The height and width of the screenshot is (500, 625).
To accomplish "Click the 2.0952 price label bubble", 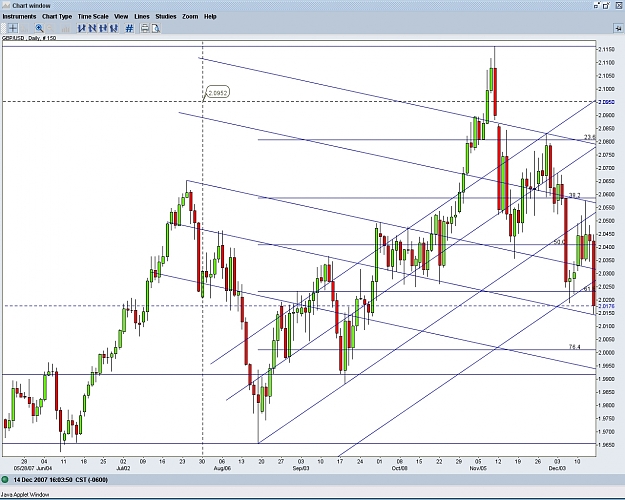I will click(x=218, y=93).
